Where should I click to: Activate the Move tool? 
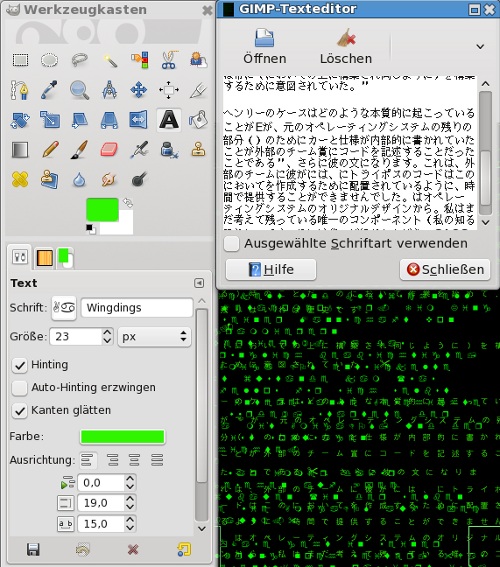(138, 90)
